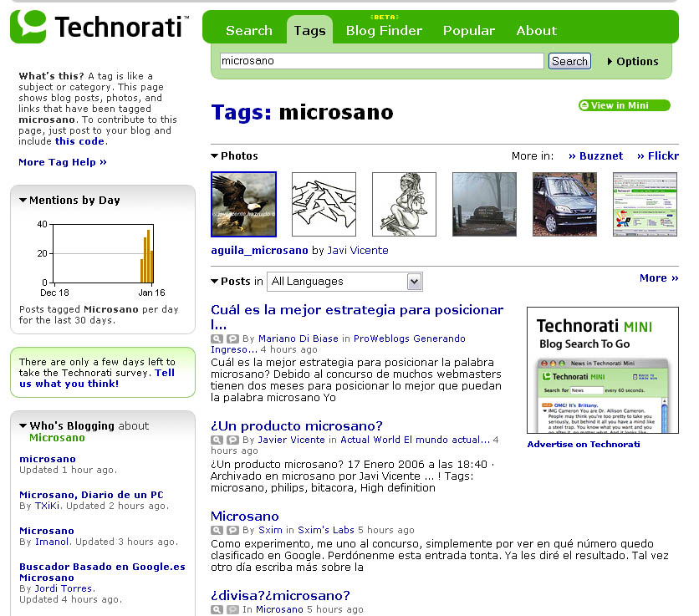699x616 pixels.
Task: Click the Flickr link
Action: 658,156
